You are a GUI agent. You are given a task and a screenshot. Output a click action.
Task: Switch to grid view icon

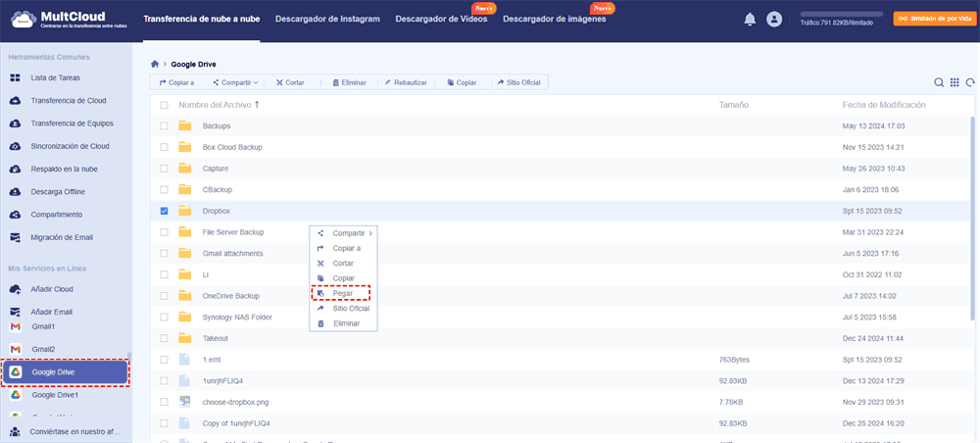pyautogui.click(x=955, y=82)
